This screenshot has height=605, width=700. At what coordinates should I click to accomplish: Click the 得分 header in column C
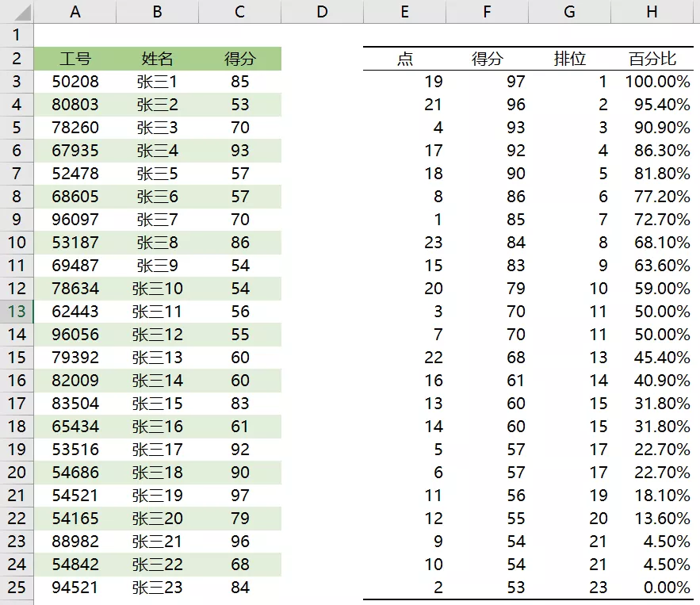click(x=239, y=59)
